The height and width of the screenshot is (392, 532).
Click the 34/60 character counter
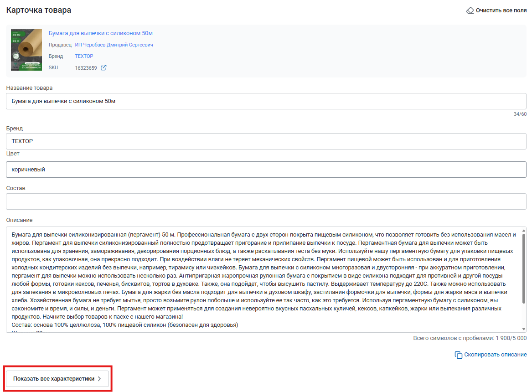tap(520, 114)
